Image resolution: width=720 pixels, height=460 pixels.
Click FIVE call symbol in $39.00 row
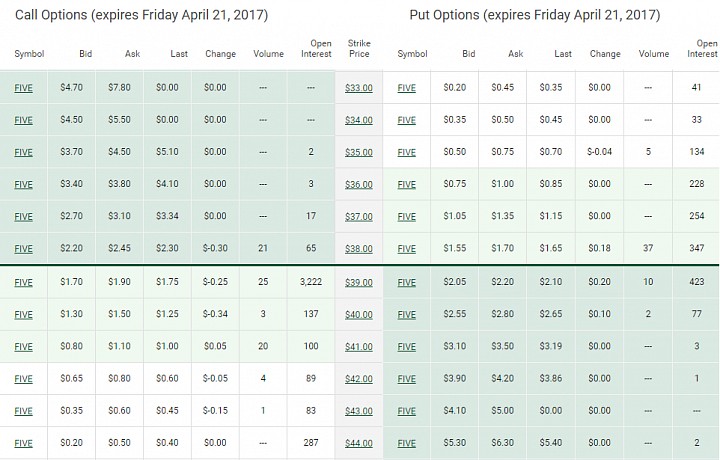point(23,282)
